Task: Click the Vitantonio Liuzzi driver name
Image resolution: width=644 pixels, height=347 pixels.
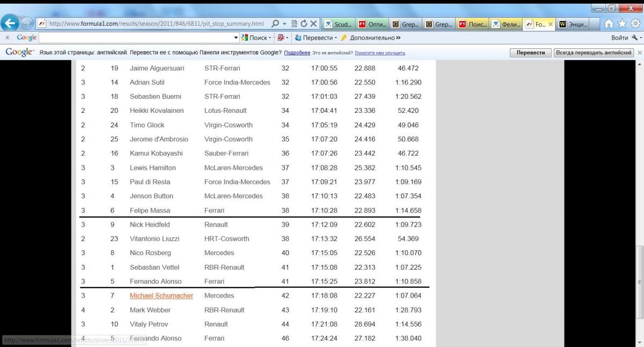Action: pyautogui.click(x=155, y=239)
